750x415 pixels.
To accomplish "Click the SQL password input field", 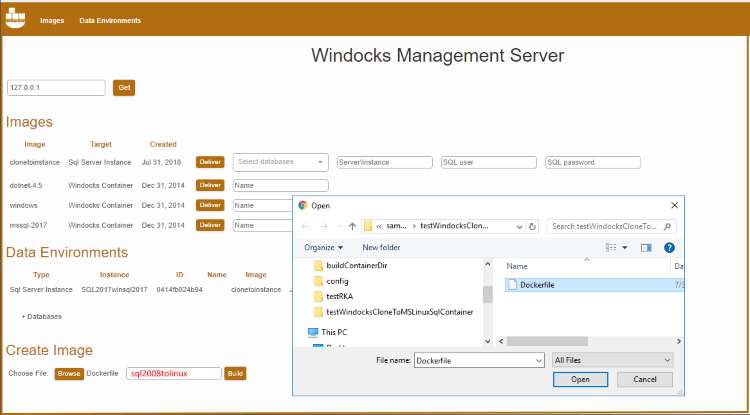I will pyautogui.click(x=592, y=162).
